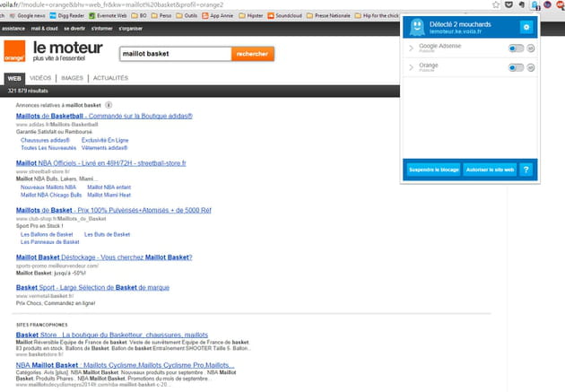Open Maillots de Basket Prix 100% link
The height and width of the screenshot is (392, 565).
coord(114,210)
